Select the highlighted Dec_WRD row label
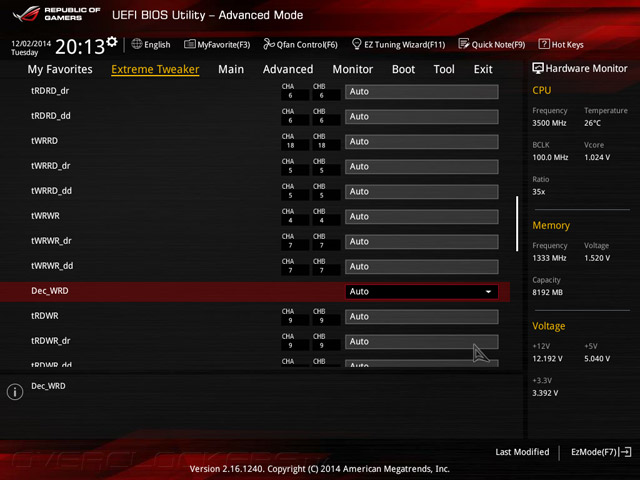Screen dimensions: 640x480 [x=50, y=291]
